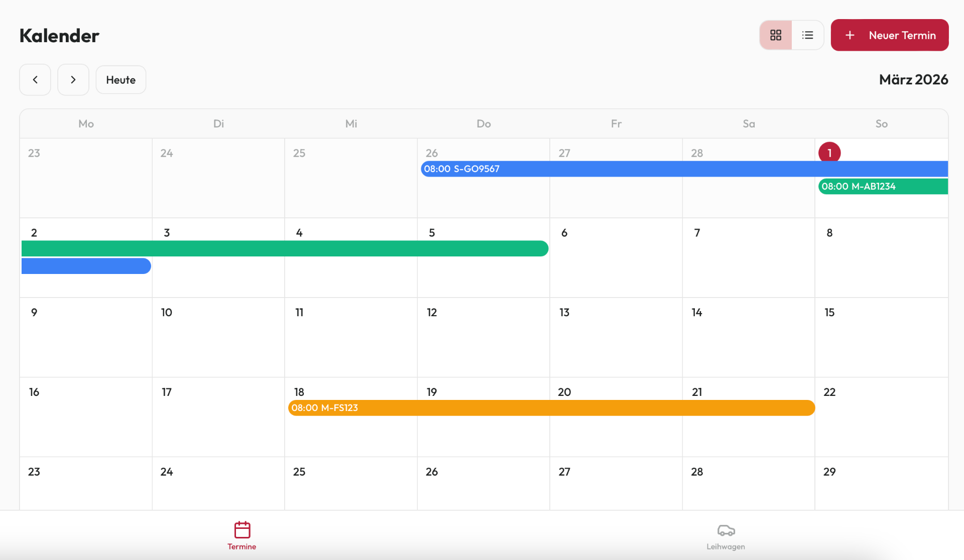Select March 6 day number
Image resolution: width=964 pixels, height=560 pixels.
(x=564, y=233)
